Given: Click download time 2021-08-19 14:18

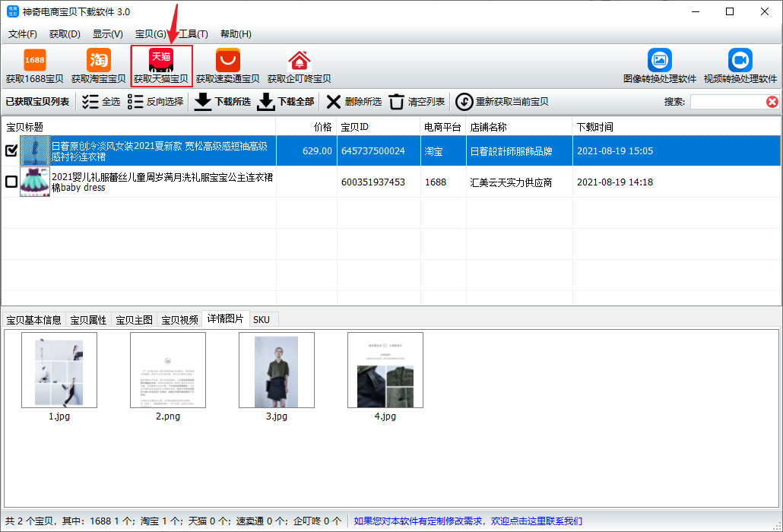Looking at the screenshot, I should [615, 182].
